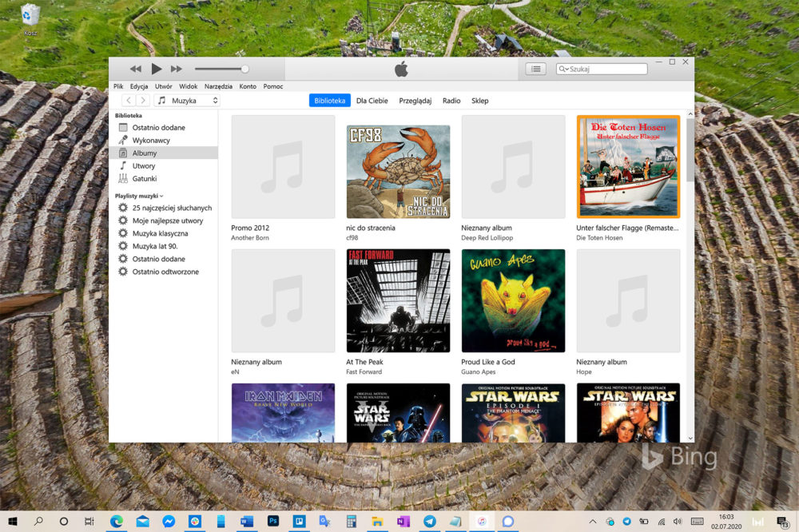Open the Kosz recycle bin on the desktop
Screen dimensions: 799x532
click(30, 19)
